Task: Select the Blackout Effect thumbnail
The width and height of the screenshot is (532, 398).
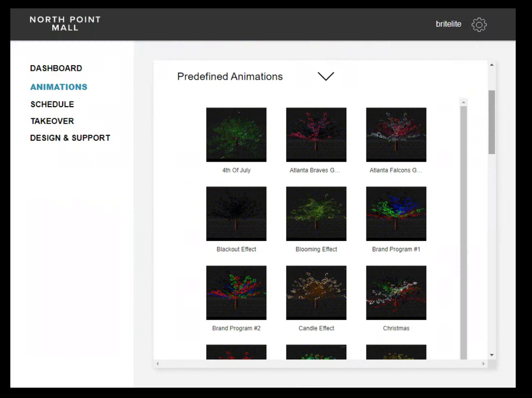Action: (236, 214)
